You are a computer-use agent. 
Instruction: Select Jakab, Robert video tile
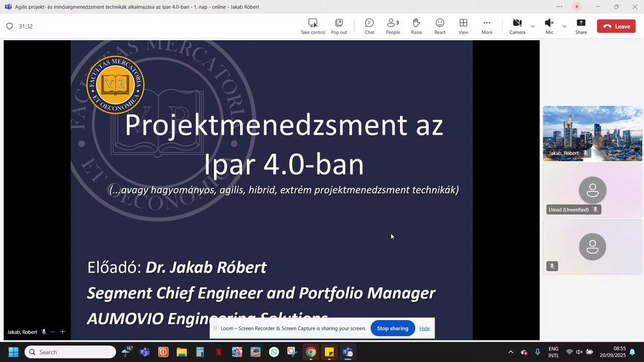pos(593,134)
